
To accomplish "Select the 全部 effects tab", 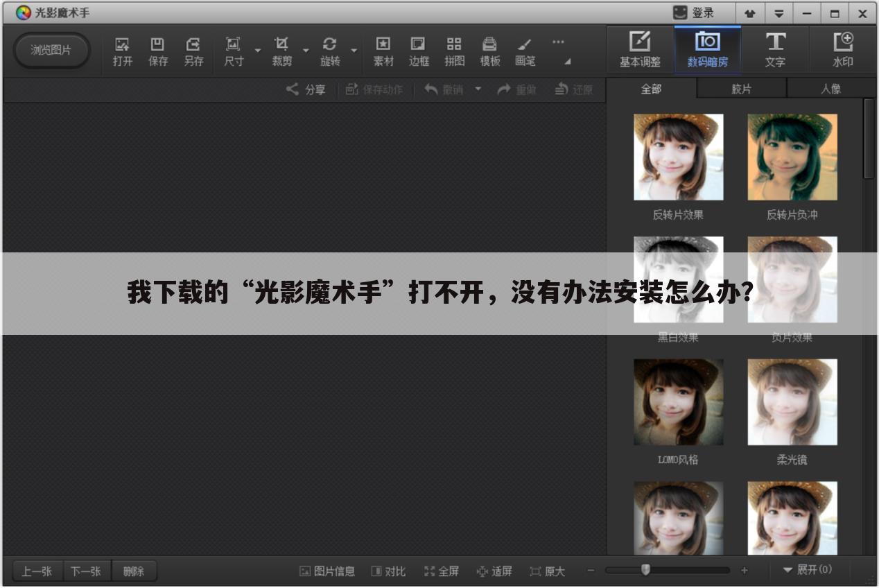I will click(651, 89).
